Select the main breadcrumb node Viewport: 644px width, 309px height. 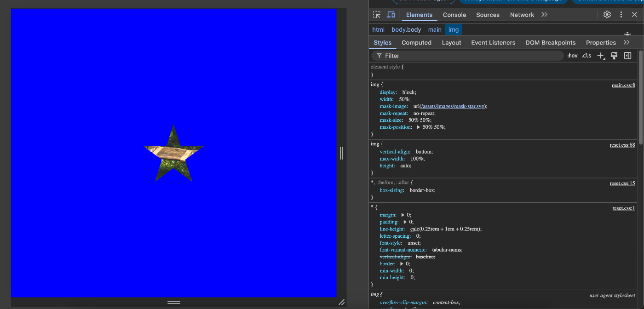click(x=435, y=29)
